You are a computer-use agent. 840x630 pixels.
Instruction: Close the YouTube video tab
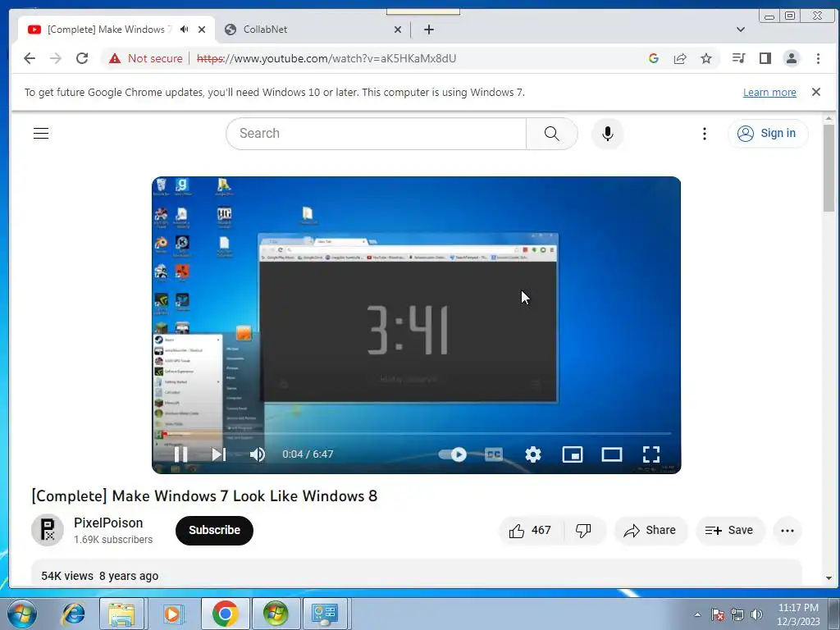[x=202, y=30]
